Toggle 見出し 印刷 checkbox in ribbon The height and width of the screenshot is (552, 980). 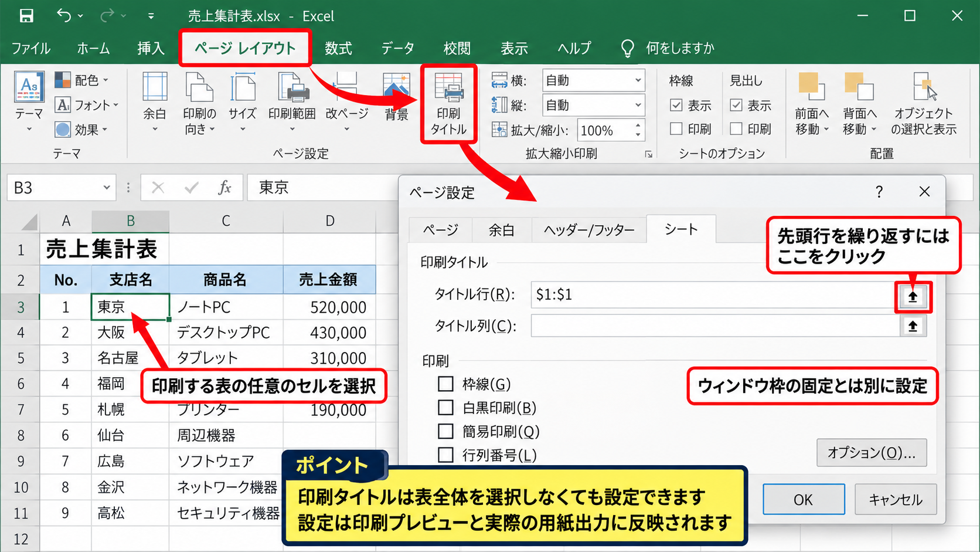click(736, 128)
